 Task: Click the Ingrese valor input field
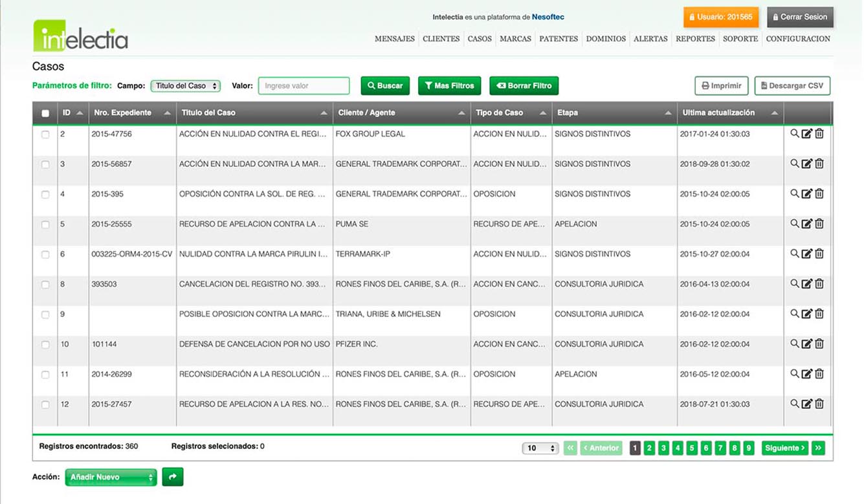[304, 85]
